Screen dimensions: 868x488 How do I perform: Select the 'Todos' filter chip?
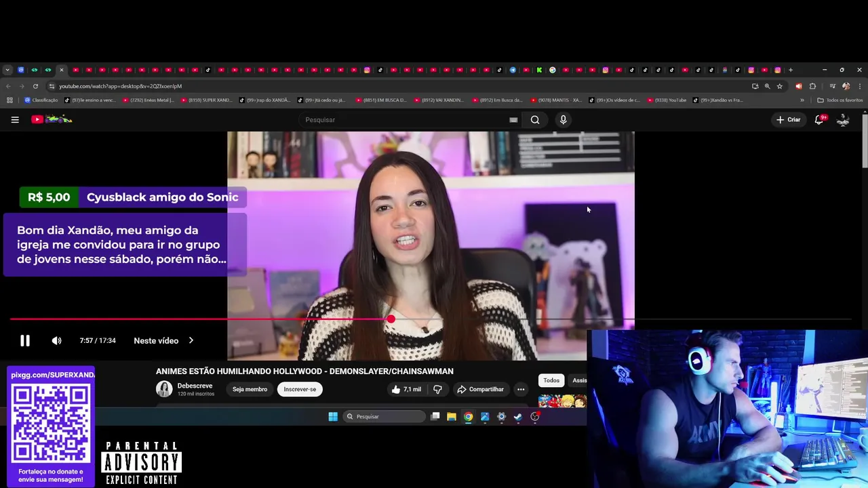coord(551,380)
